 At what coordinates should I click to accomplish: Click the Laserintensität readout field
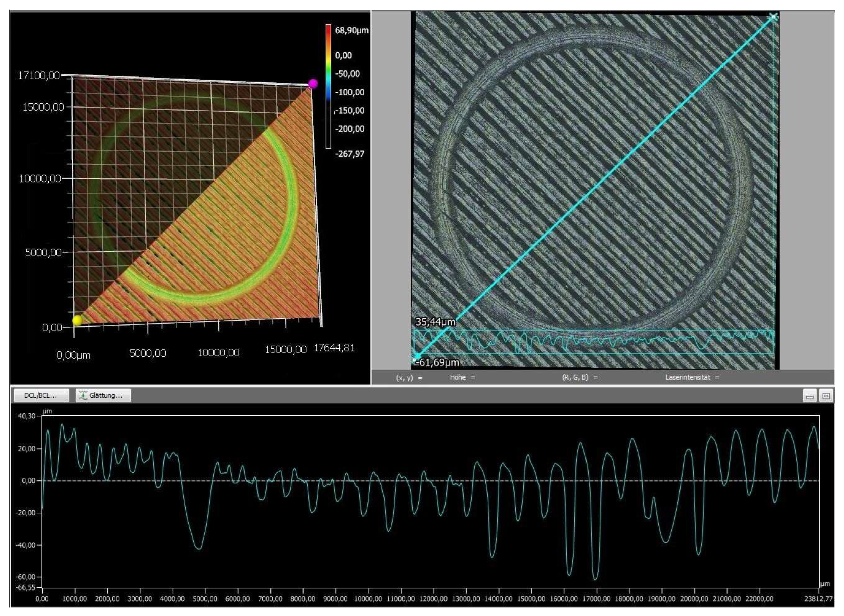point(692,377)
